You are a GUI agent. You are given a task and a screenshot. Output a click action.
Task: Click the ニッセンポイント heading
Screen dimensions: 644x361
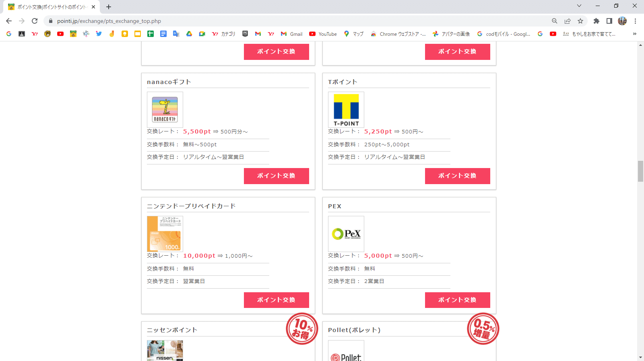(172, 330)
